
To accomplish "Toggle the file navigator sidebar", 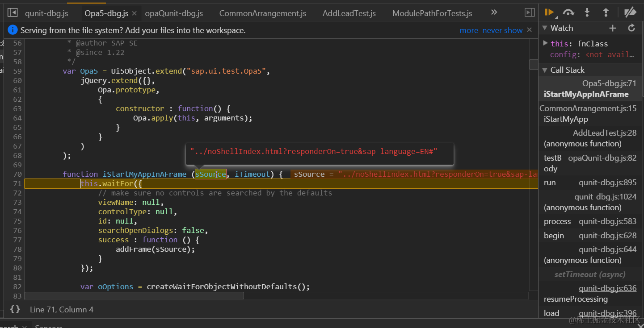I will [x=13, y=13].
